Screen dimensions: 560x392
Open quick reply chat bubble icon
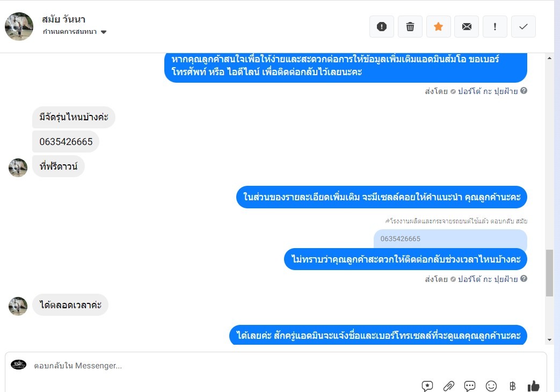(x=470, y=386)
